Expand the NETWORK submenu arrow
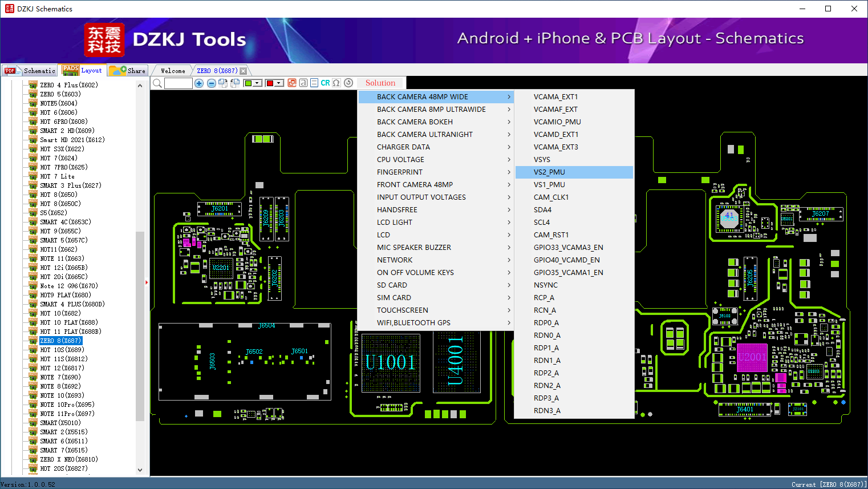 click(x=509, y=260)
